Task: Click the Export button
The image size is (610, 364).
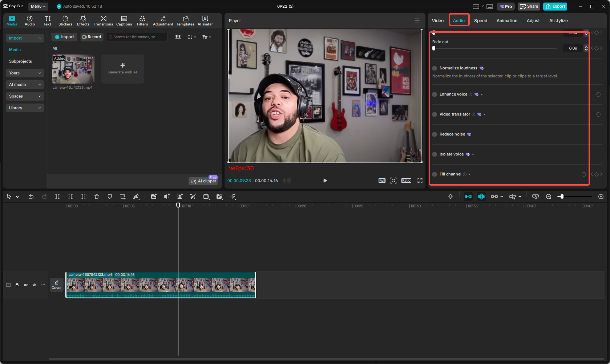Action: (x=555, y=6)
